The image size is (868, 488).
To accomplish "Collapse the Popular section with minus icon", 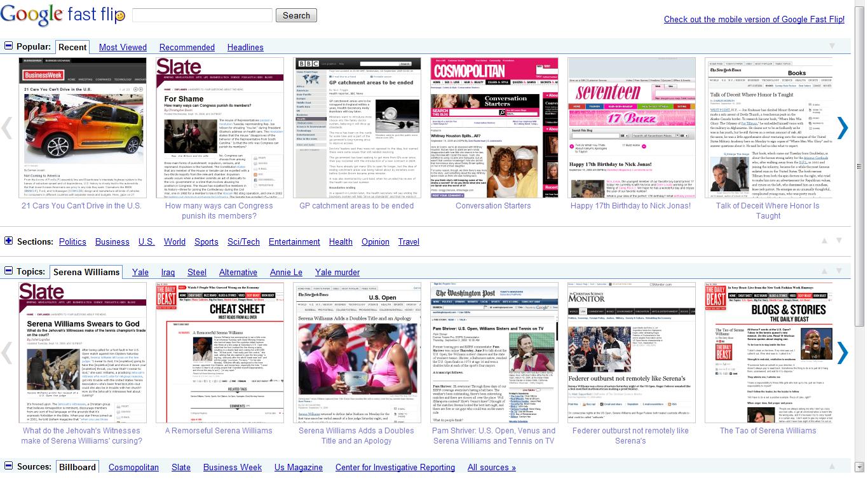I will pos(8,46).
